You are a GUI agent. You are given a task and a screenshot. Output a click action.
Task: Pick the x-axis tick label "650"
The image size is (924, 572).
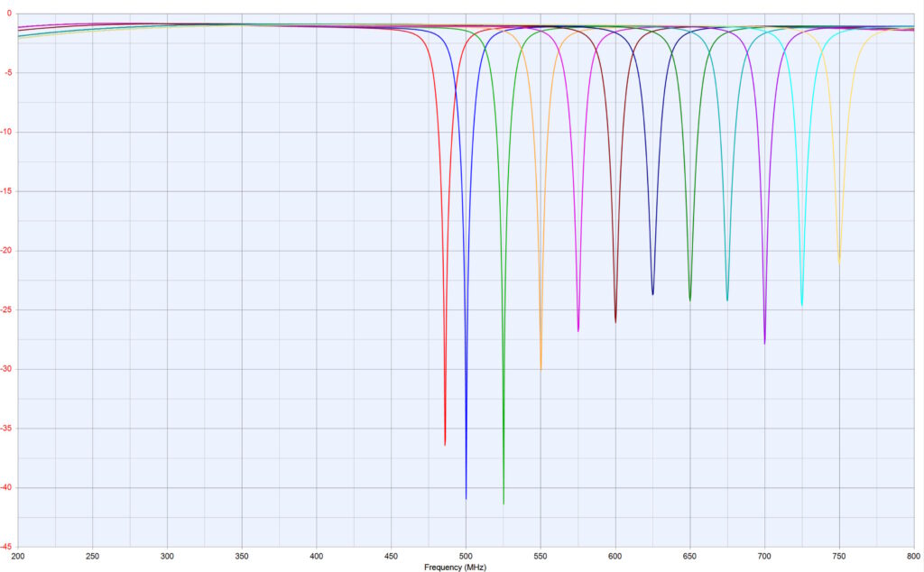[x=690, y=556]
